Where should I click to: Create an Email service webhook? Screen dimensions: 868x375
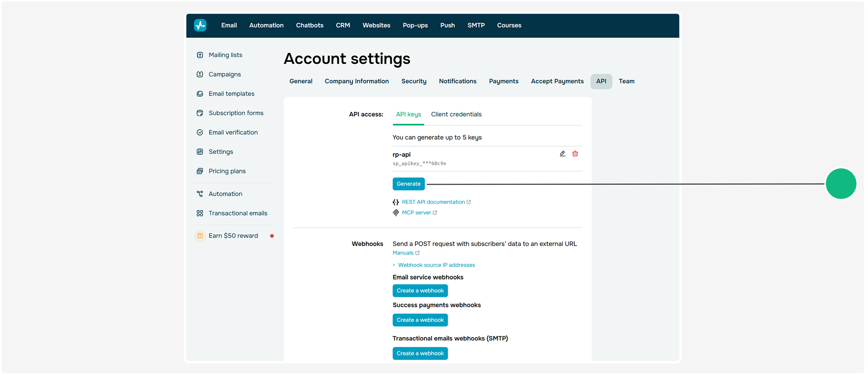pos(420,291)
